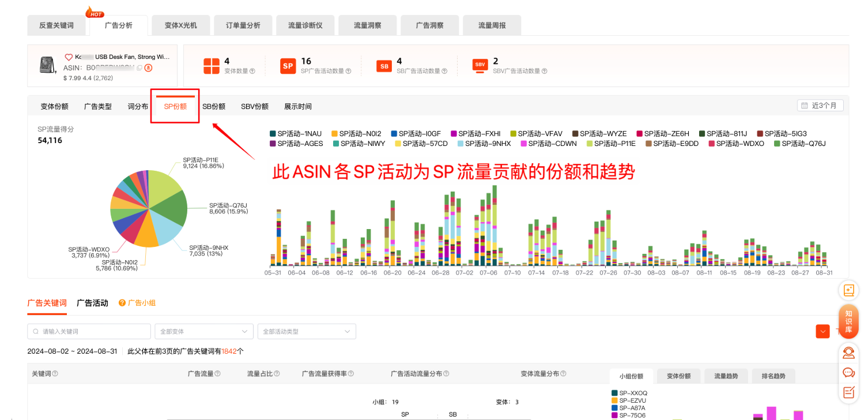Click help icon next to 广告活动流量分布 column
The height and width of the screenshot is (420, 868).
[446, 374]
